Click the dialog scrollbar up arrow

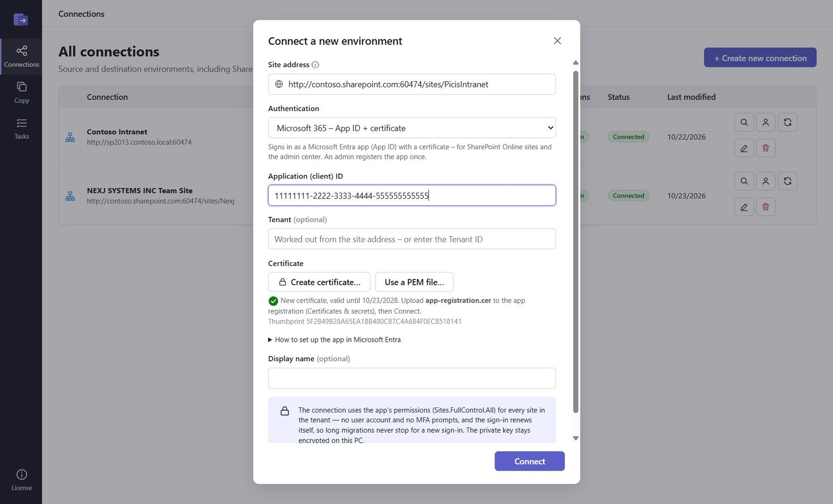tap(575, 62)
